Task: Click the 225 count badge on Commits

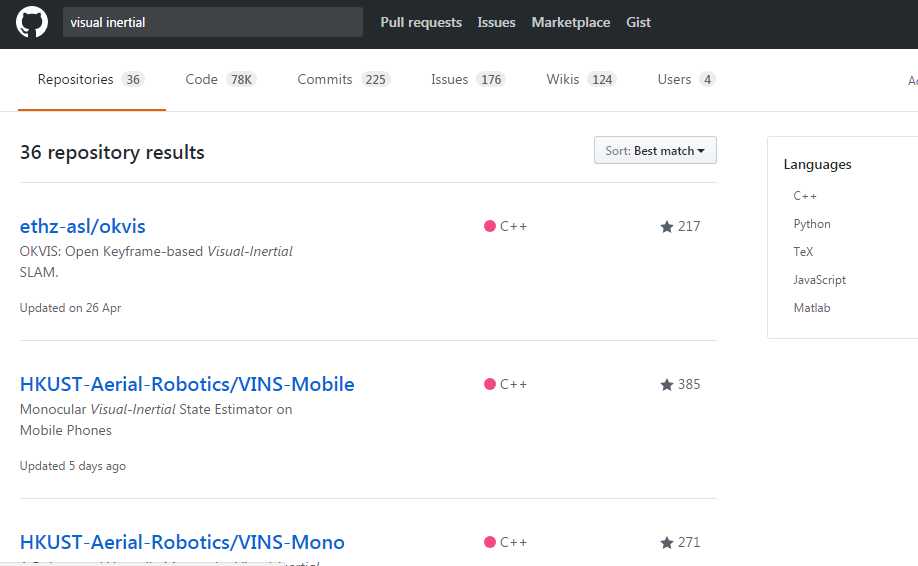Action: pyautogui.click(x=375, y=80)
